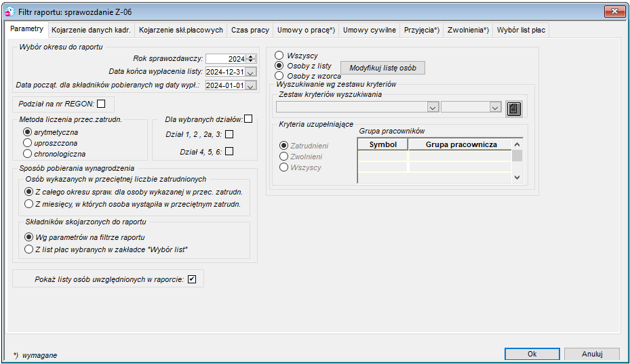Click the Grupa pracowników scrollbar thumb

tap(517, 156)
